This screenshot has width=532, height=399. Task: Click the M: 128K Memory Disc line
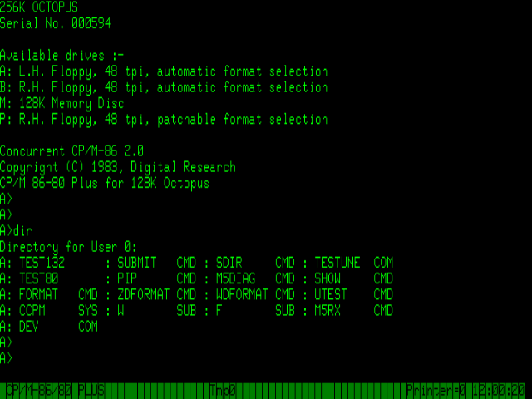62,104
